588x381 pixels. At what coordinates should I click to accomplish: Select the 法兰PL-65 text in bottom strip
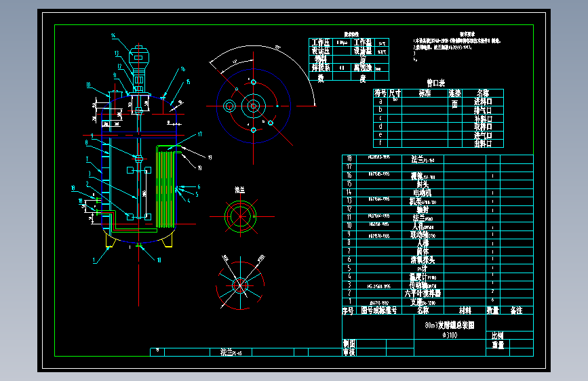(x=231, y=352)
